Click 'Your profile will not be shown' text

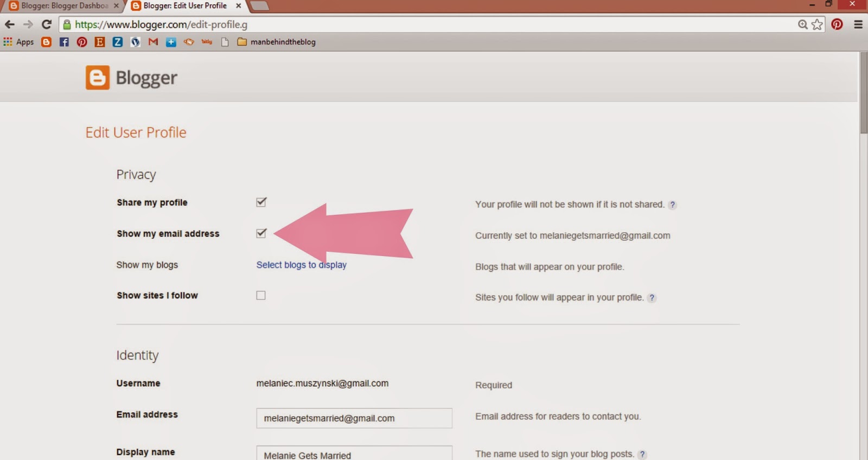point(570,205)
